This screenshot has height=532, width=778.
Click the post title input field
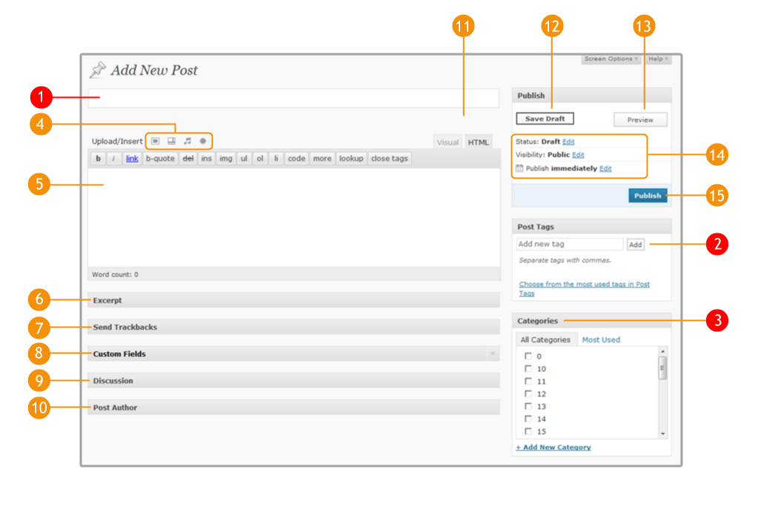pyautogui.click(x=293, y=98)
